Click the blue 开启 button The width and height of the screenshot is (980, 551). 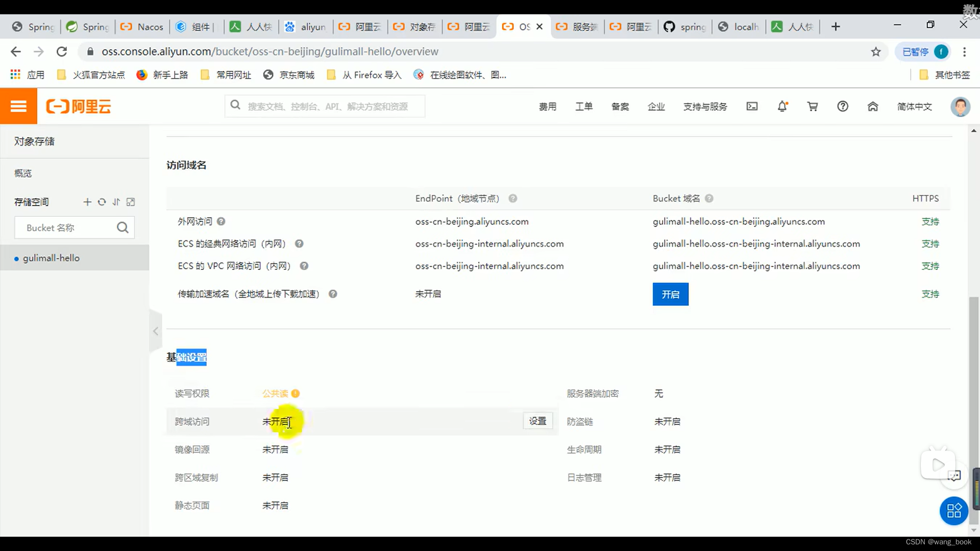point(670,294)
